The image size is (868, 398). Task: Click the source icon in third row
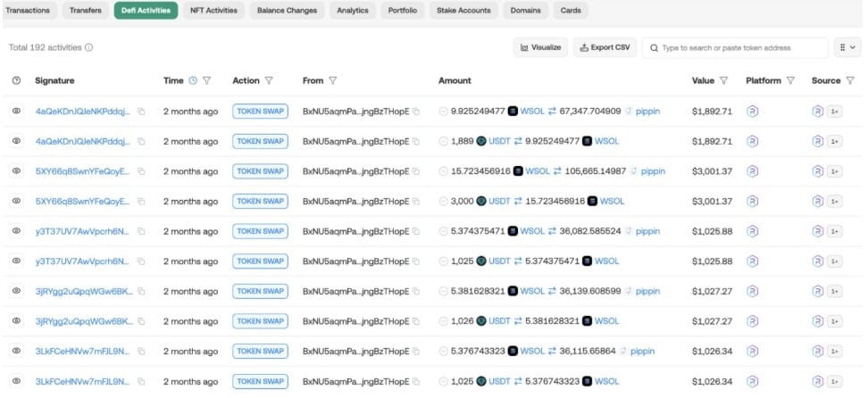[818, 171]
